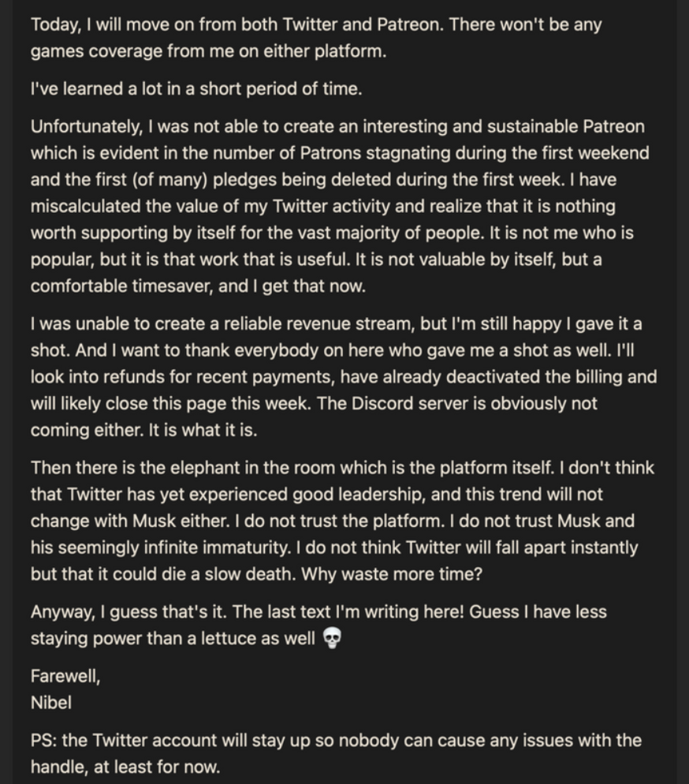Click the text 'handle, at least for now.'

(x=125, y=767)
